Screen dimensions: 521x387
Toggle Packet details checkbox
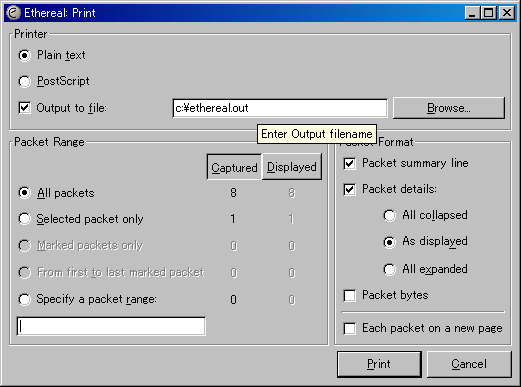(349, 189)
